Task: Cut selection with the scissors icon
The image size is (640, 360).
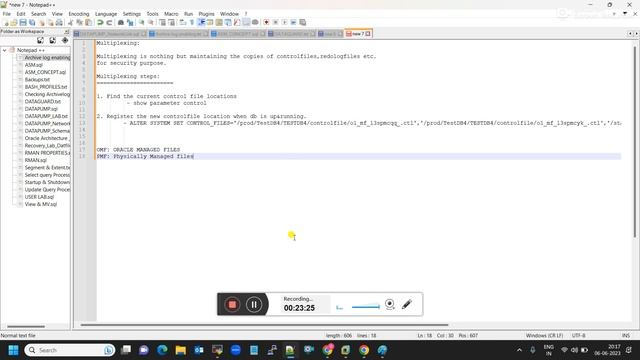Action: 70,22
